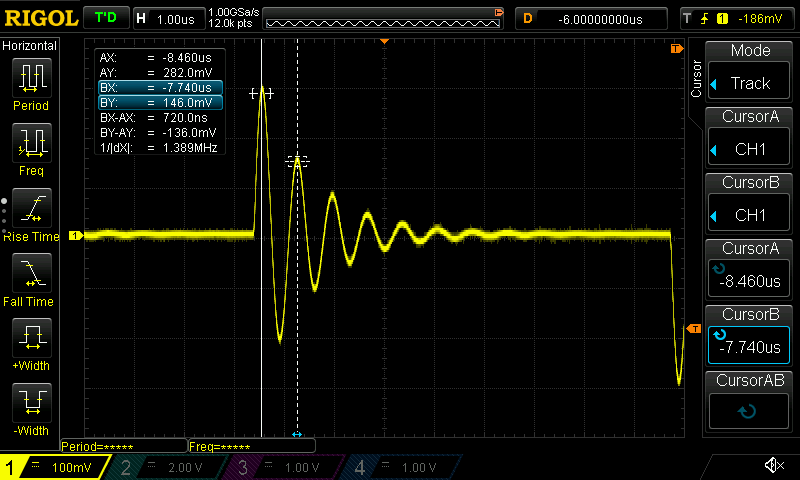Choose the Fall Time measurement icon
800x480 pixels.
[31, 280]
